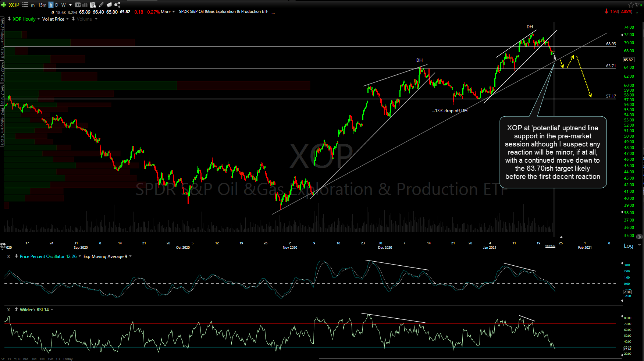
Task: Click the text tool 'T' icon
Action: click(78, 5)
